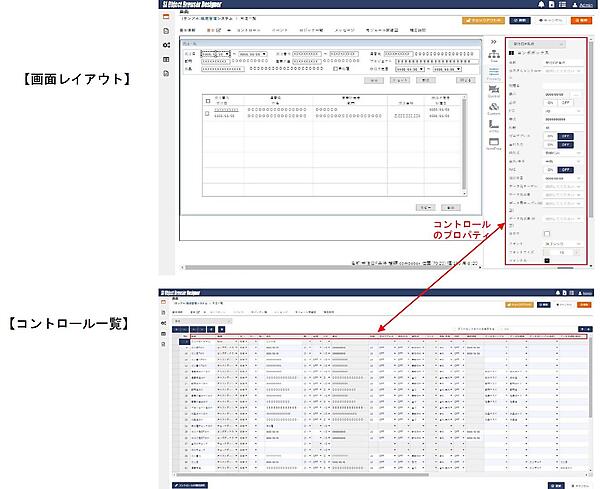Click the font size stepper field
The height and width of the screenshot is (489, 600).
(x=562, y=253)
